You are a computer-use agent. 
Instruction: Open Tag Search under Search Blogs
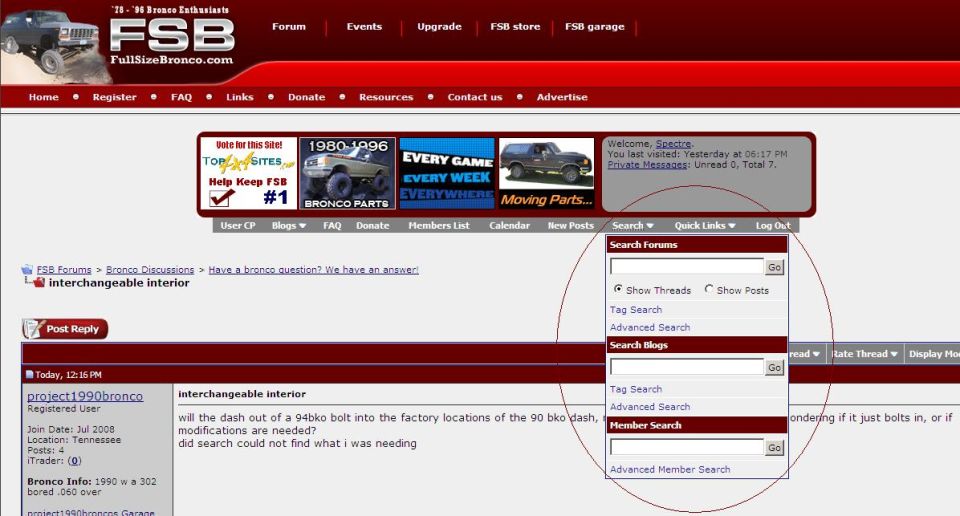(x=636, y=389)
